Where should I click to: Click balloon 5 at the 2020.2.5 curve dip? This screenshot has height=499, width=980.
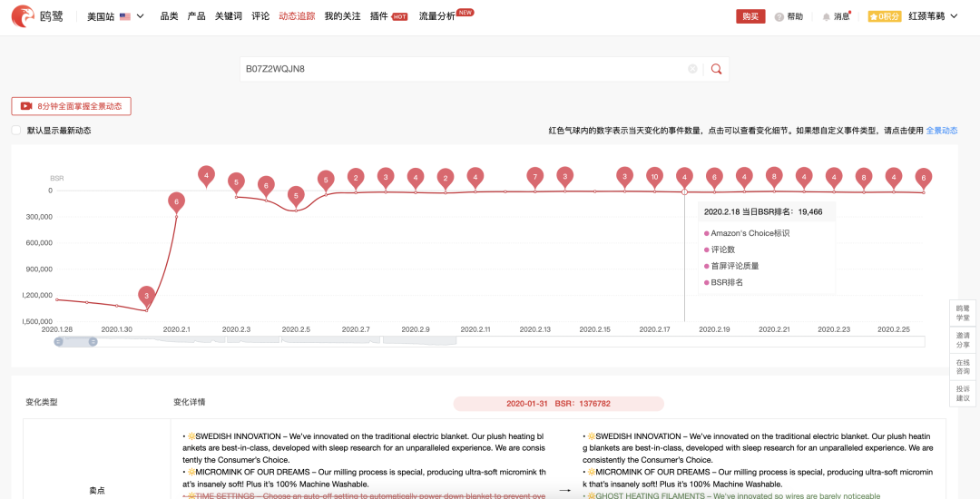tap(296, 196)
